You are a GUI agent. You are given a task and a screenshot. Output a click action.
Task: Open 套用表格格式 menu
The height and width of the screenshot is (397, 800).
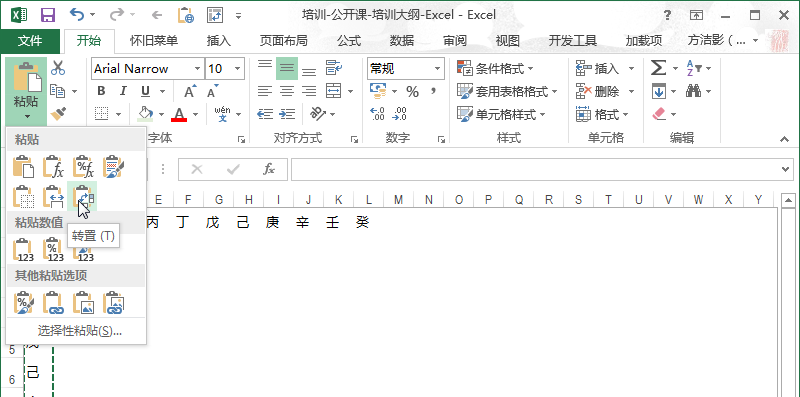pyautogui.click(x=507, y=91)
